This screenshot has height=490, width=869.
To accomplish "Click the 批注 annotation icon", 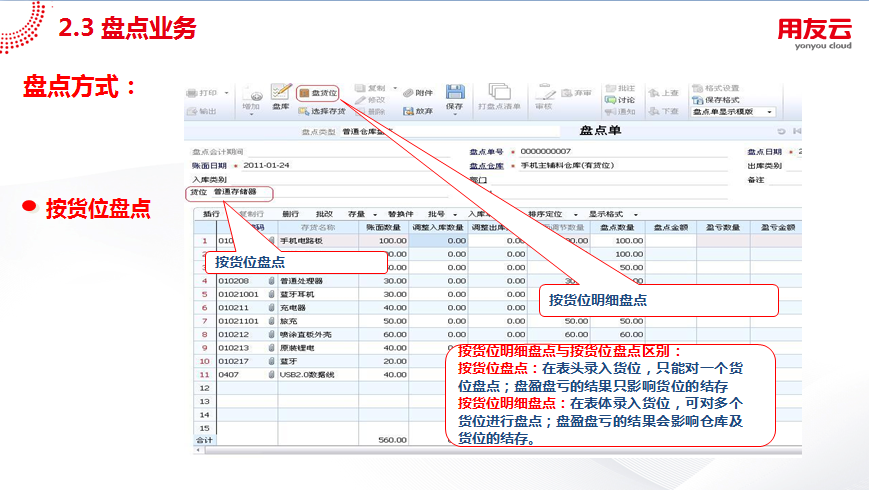I will [611, 89].
